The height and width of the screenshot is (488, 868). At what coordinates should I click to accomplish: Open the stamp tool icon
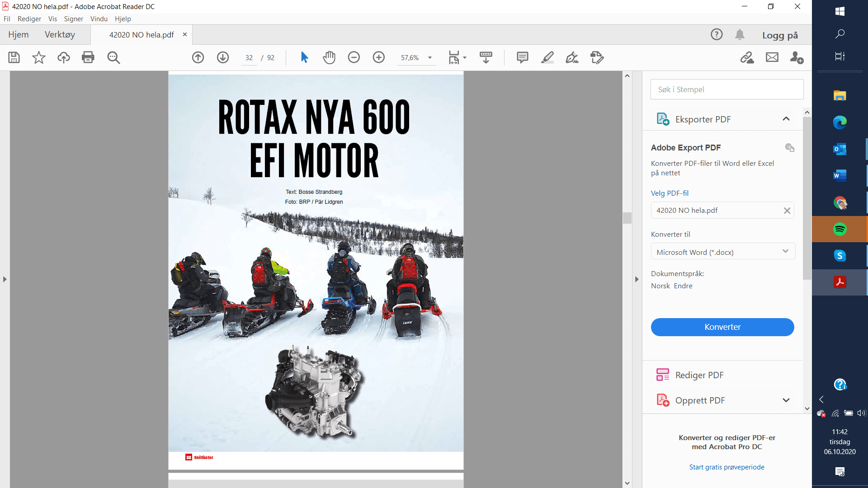(x=597, y=57)
